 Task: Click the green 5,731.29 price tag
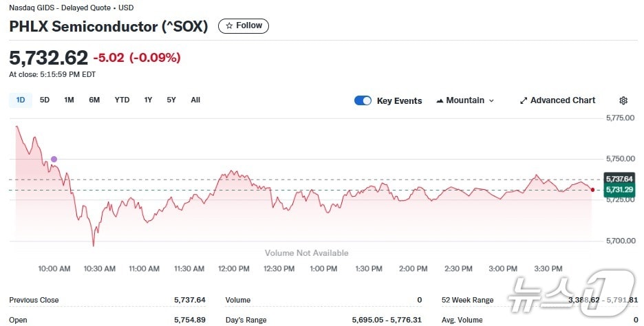618,190
